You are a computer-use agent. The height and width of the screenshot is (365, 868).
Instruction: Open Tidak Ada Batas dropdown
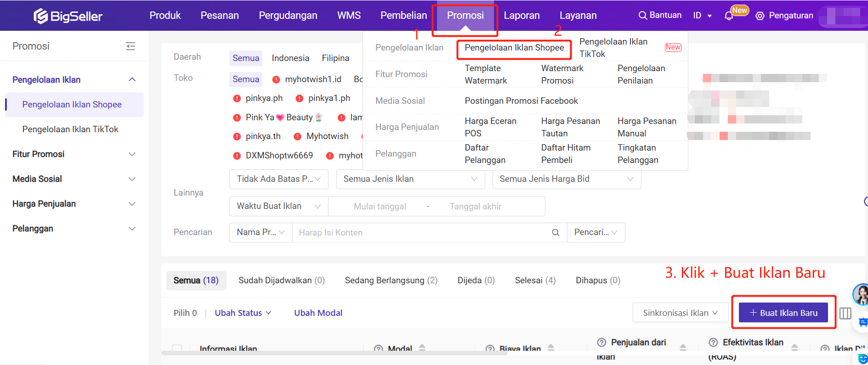pyautogui.click(x=279, y=179)
